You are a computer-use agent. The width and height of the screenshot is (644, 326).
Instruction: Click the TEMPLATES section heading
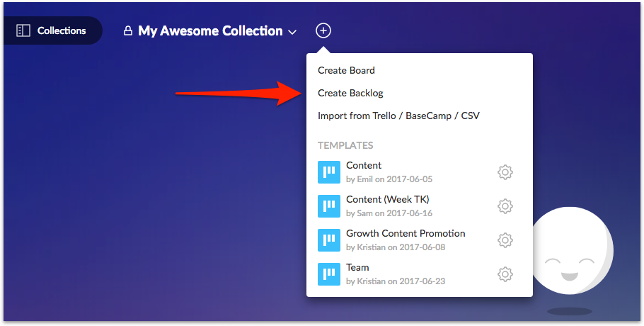[x=345, y=145]
